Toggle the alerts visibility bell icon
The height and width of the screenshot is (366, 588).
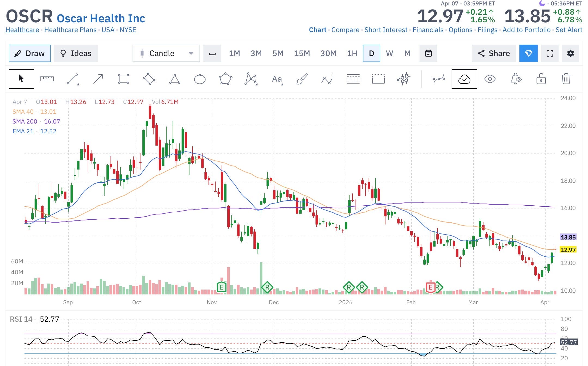tap(516, 79)
